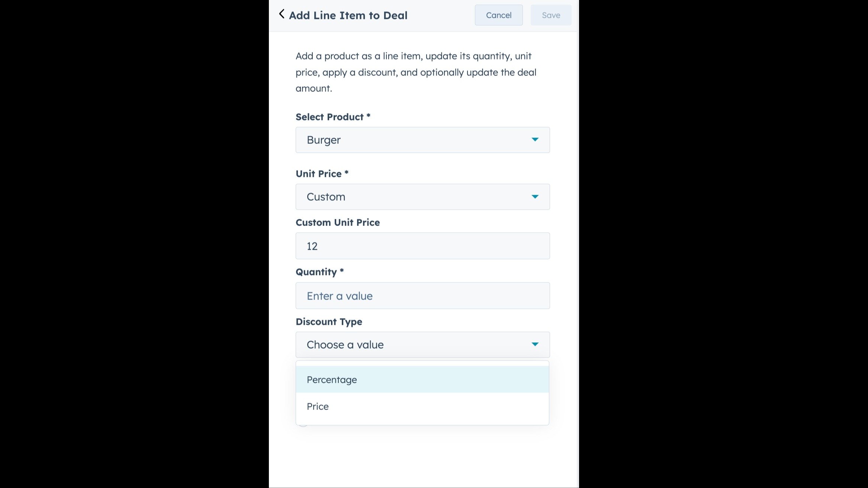Focus the Quantity 'Enter a value' field

coord(422,295)
